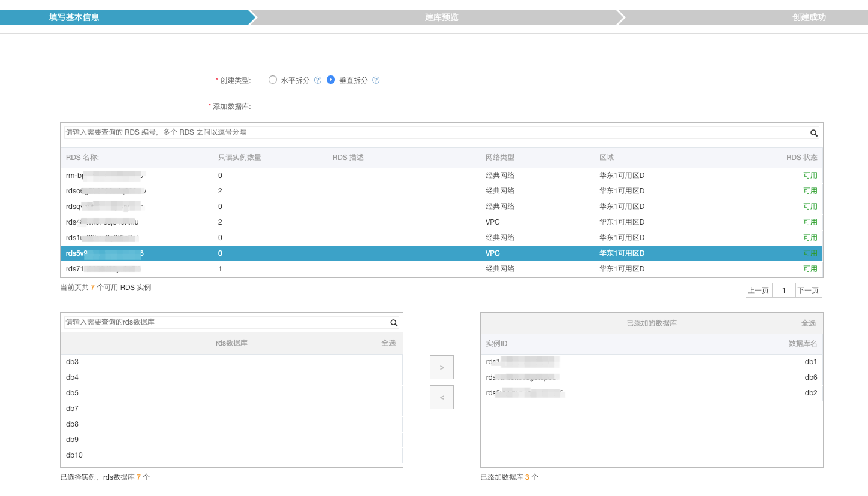The width and height of the screenshot is (868, 496).
Task: Click the page number 1 box
Action: [783, 291]
